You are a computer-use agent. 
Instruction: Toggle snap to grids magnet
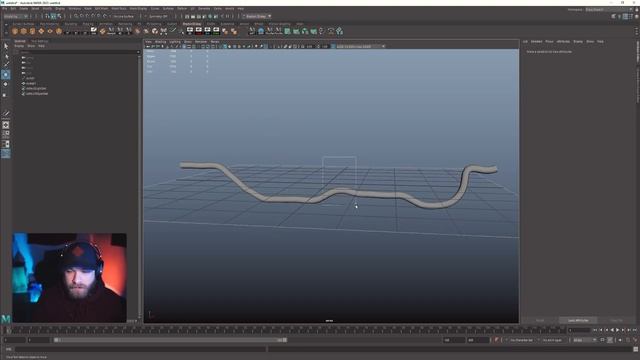(x=76, y=16)
